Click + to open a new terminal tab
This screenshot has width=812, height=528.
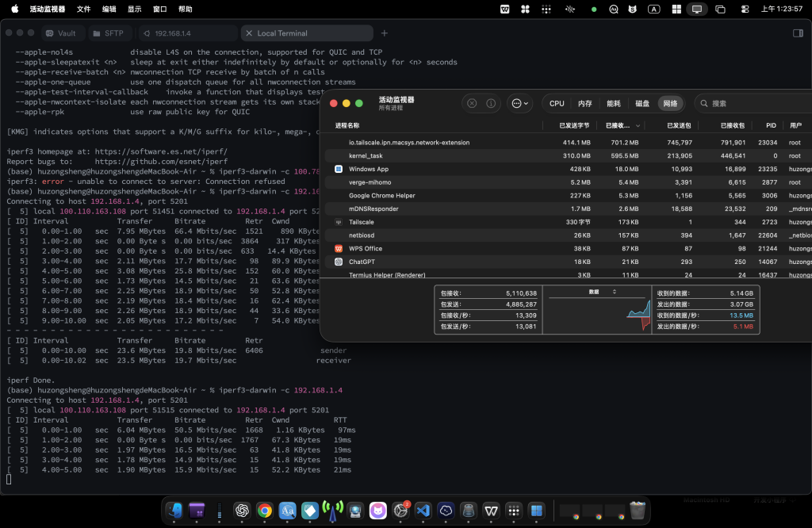[385, 33]
